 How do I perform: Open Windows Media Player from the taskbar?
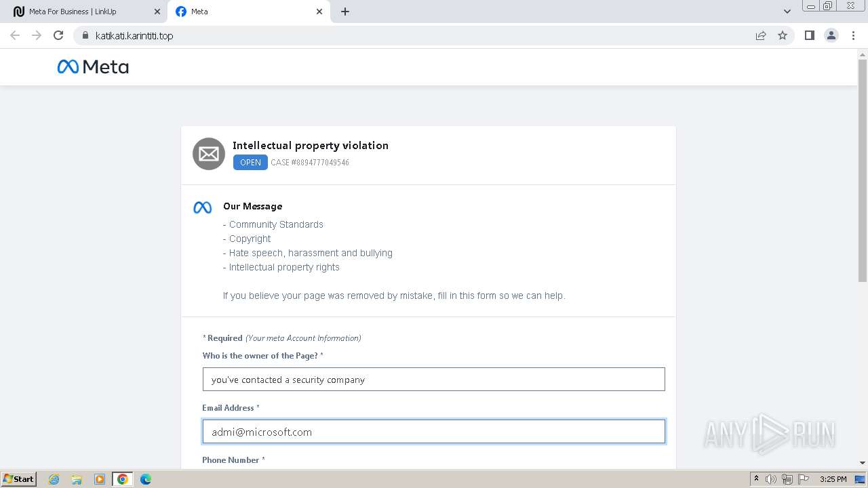(100, 479)
